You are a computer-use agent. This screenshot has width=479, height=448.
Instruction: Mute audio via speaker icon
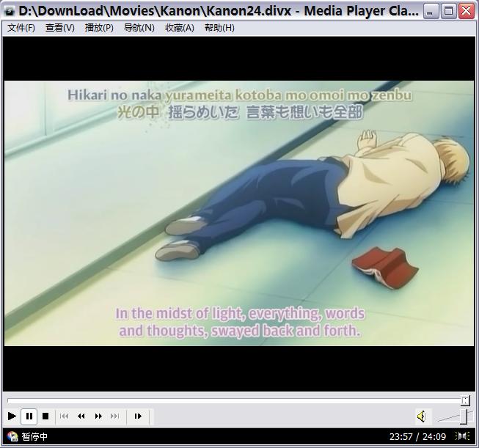point(422,416)
